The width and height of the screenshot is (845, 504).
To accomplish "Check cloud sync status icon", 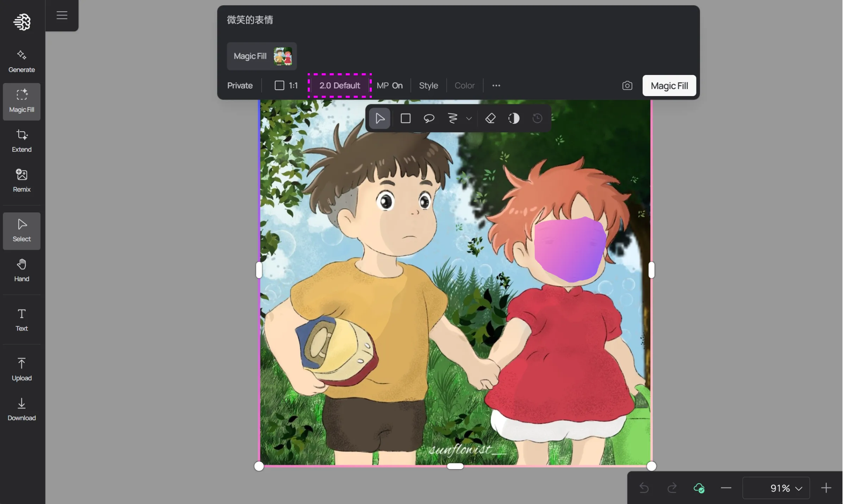I will [x=699, y=488].
